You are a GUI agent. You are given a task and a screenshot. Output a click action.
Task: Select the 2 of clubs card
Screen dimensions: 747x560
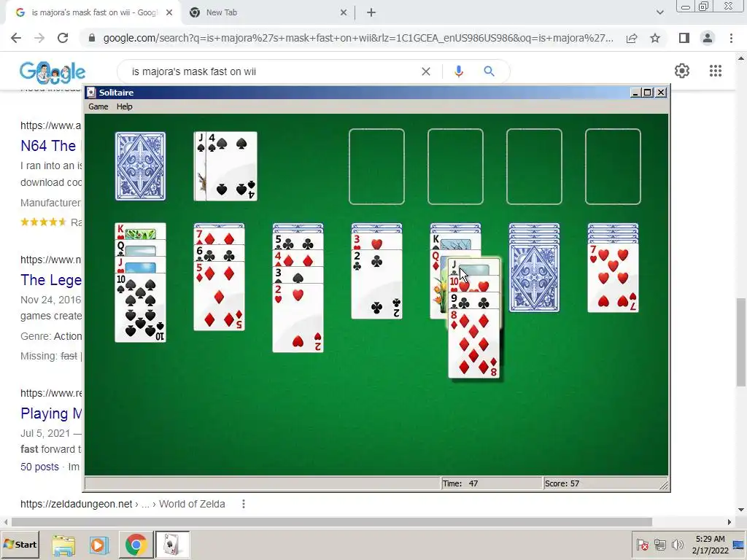point(376,284)
